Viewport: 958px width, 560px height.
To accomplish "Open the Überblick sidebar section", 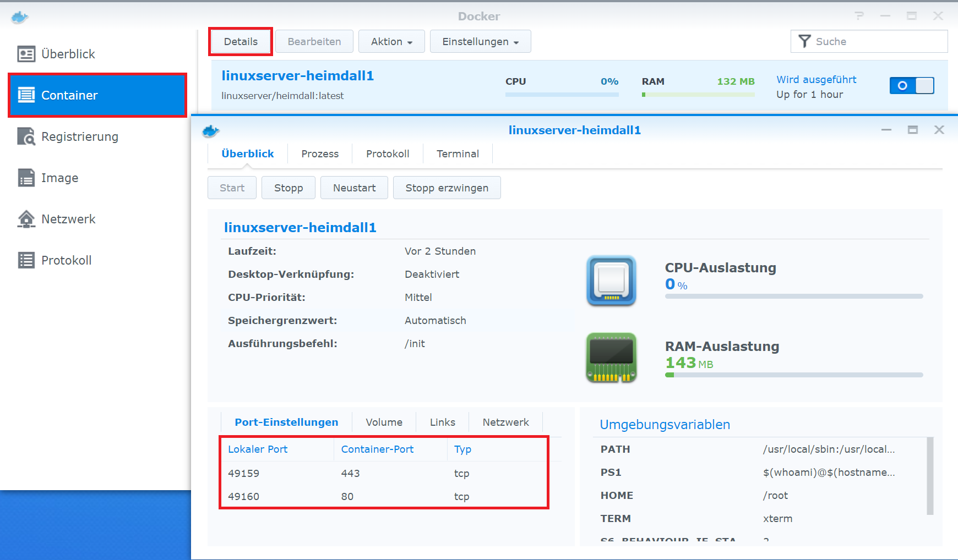I will pyautogui.click(x=69, y=53).
